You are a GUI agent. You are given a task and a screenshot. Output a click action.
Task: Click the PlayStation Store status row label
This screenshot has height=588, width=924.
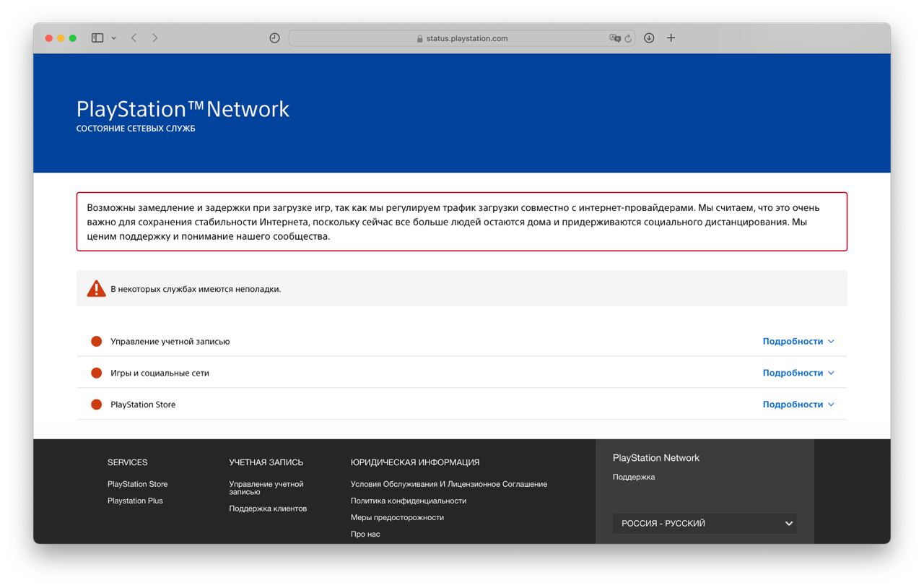(143, 405)
